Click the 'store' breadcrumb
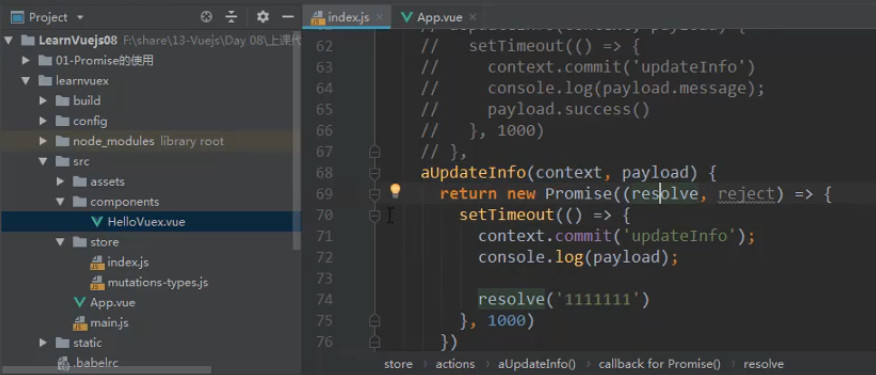This screenshot has width=876, height=375. (x=398, y=364)
